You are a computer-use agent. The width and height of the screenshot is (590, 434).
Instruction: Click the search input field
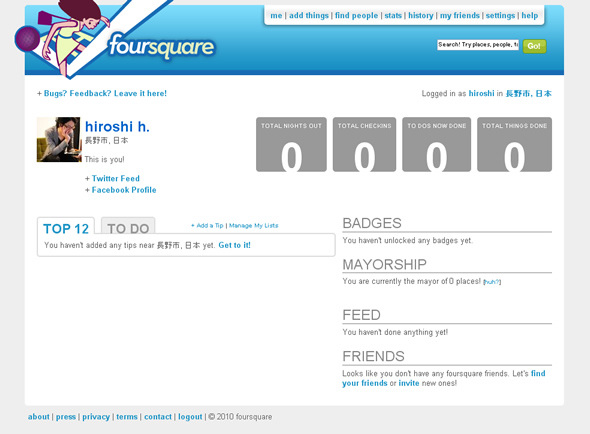478,45
